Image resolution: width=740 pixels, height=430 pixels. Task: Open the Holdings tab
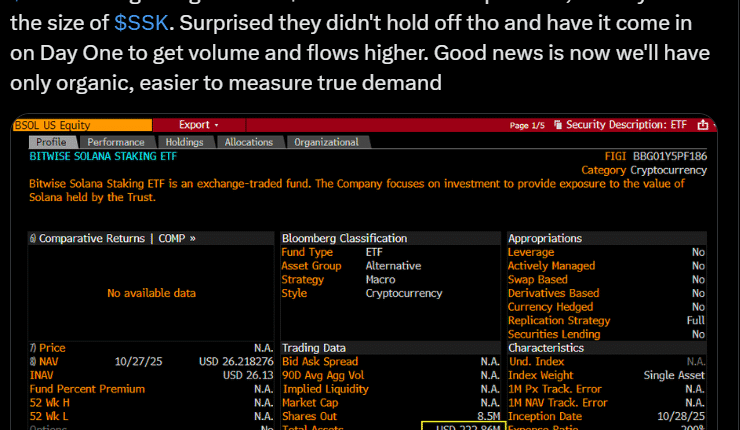183,142
